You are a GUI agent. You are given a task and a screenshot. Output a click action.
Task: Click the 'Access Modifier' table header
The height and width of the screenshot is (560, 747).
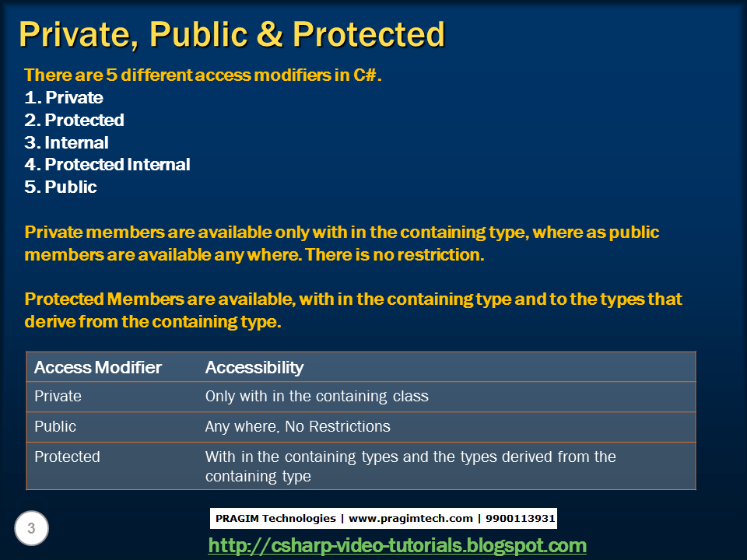point(98,367)
